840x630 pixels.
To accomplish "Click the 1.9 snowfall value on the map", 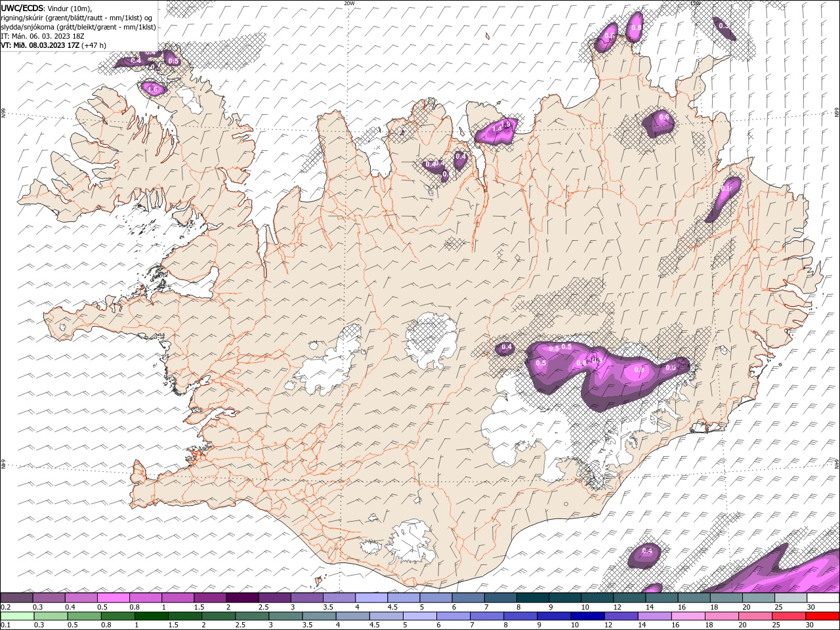I will (505, 124).
